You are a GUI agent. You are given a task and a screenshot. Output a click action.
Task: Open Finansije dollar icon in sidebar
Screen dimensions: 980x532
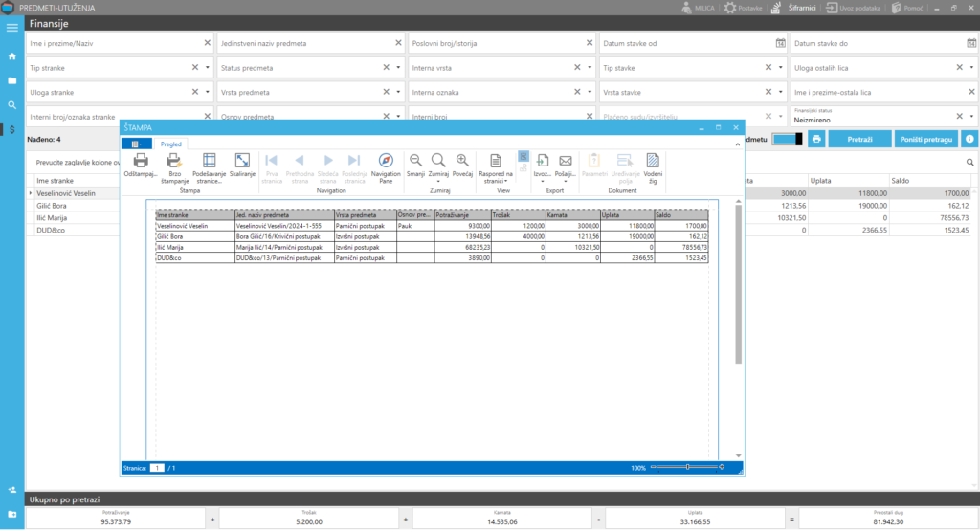click(x=12, y=130)
